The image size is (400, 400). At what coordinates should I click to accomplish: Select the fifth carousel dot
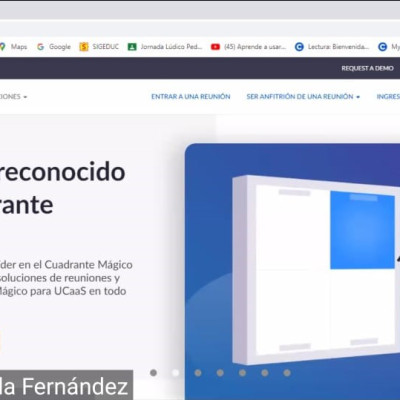(x=242, y=373)
